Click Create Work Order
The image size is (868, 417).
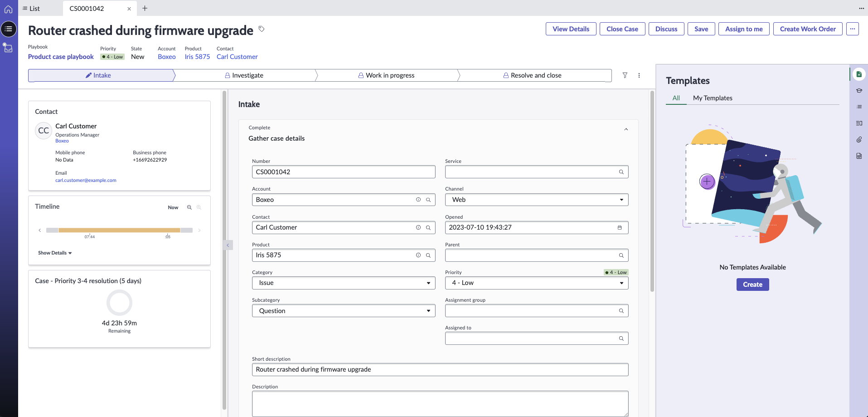click(808, 29)
